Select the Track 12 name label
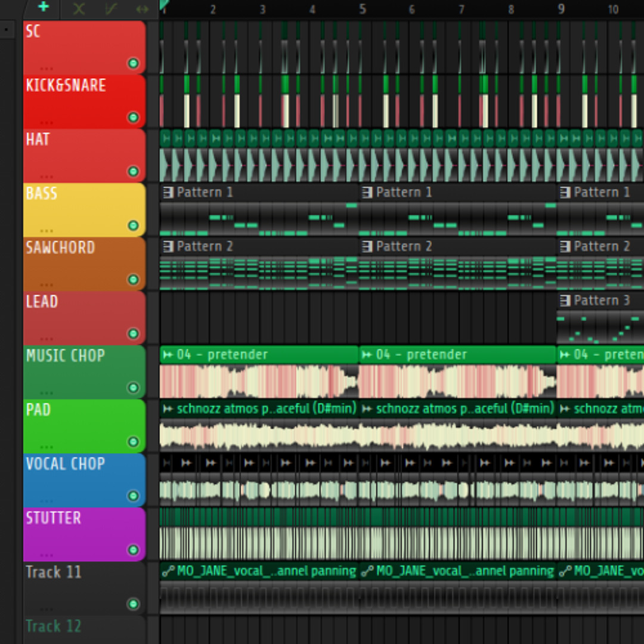Viewport: 644px width, 644px height. pos(54,626)
